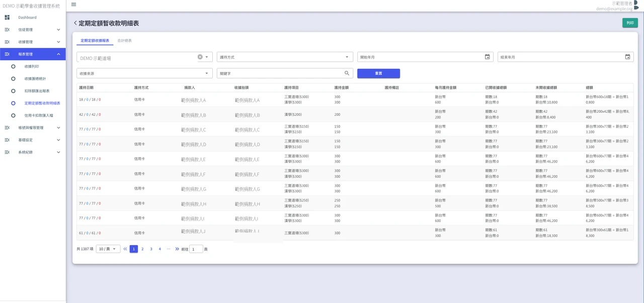Click the user avatar icon at top right
Screen dimensions: 644x303
636,5
